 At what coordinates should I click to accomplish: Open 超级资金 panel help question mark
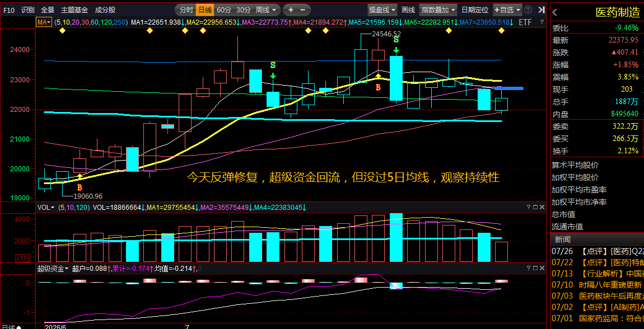pos(529,268)
